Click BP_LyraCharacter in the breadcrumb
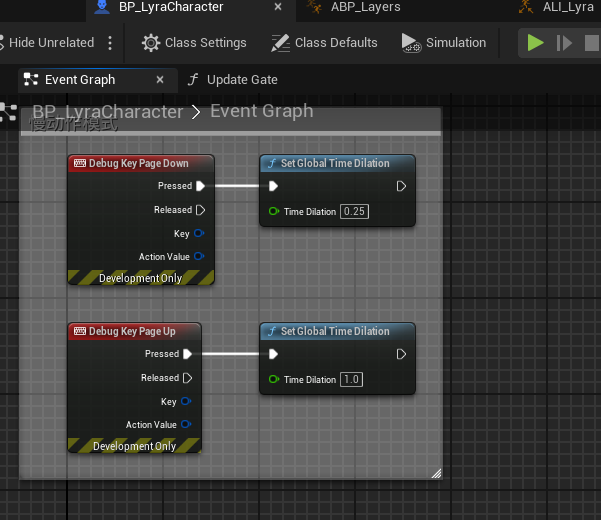This screenshot has width=601, height=520. pyautogui.click(x=107, y=112)
